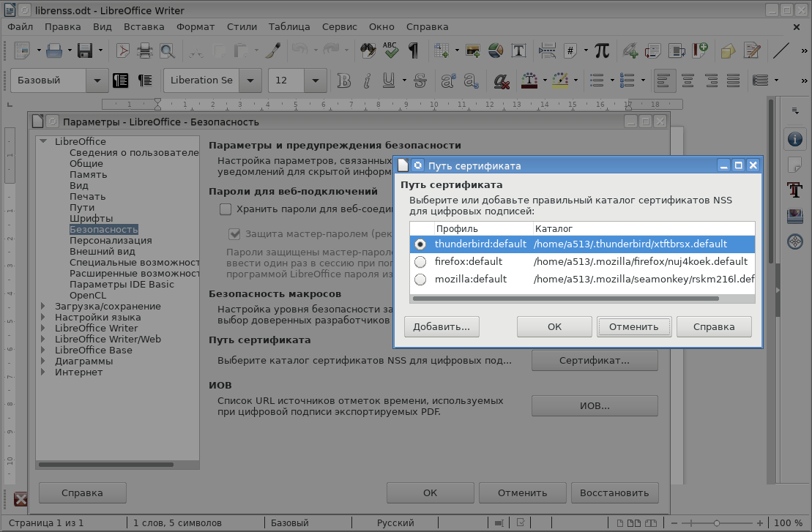Viewport: 812px width, 532px height.
Task: Insert special character pi icon
Action: [x=602, y=50]
